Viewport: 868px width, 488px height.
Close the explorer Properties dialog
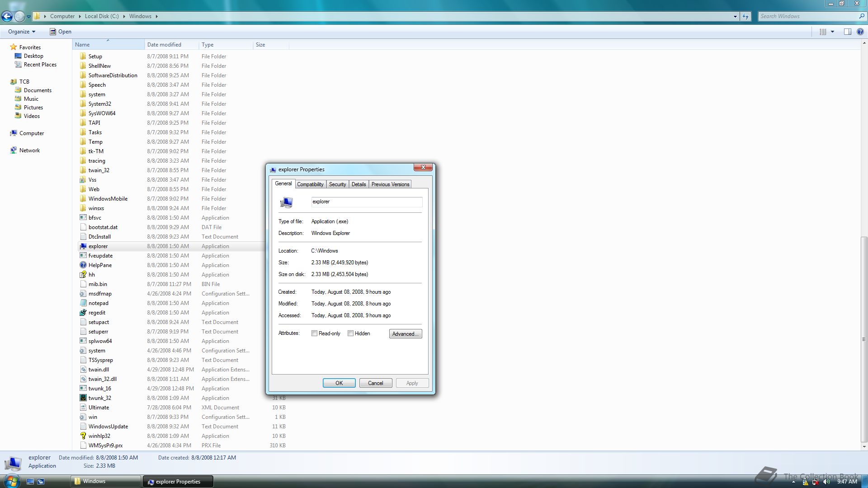point(423,168)
